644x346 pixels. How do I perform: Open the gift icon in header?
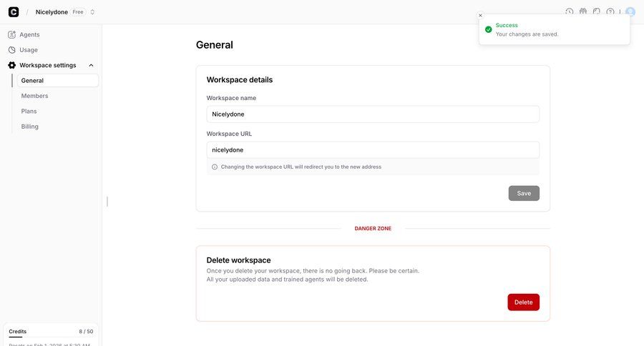[x=582, y=11]
